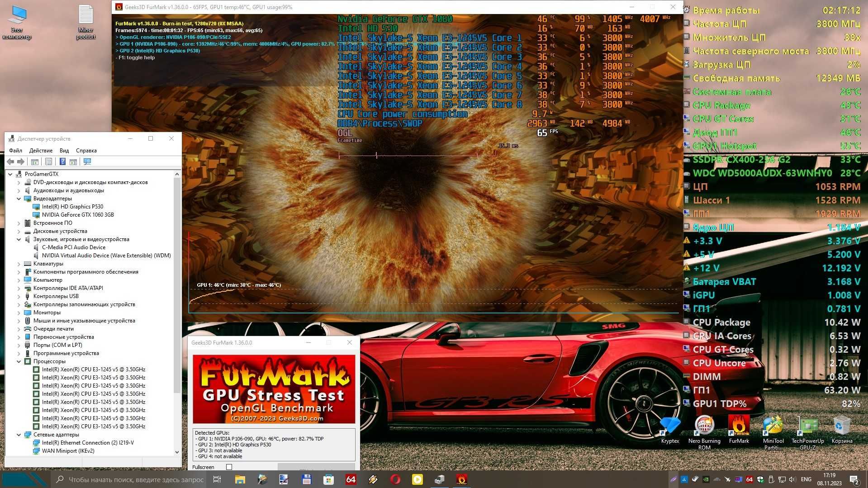Open Task View on the taskbar

click(x=217, y=479)
